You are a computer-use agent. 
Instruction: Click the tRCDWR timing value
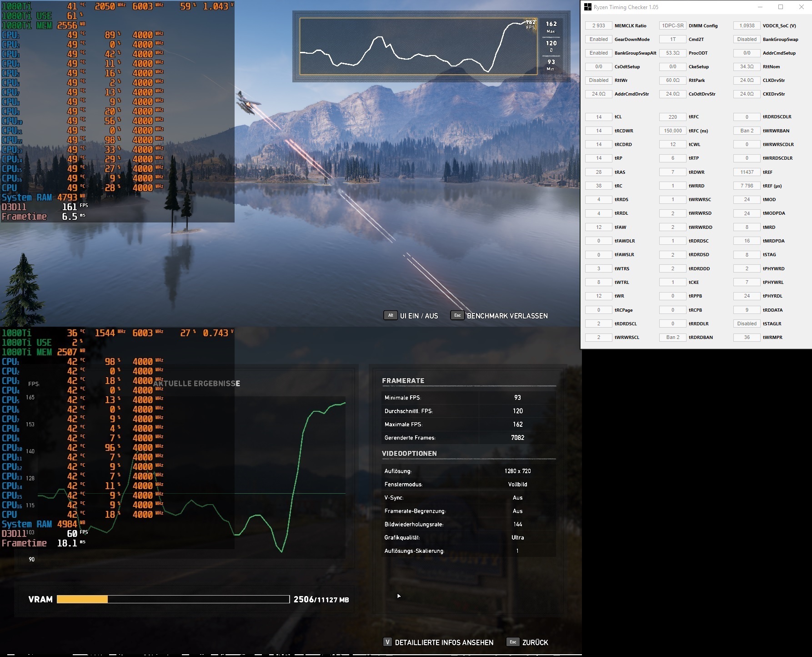click(599, 131)
